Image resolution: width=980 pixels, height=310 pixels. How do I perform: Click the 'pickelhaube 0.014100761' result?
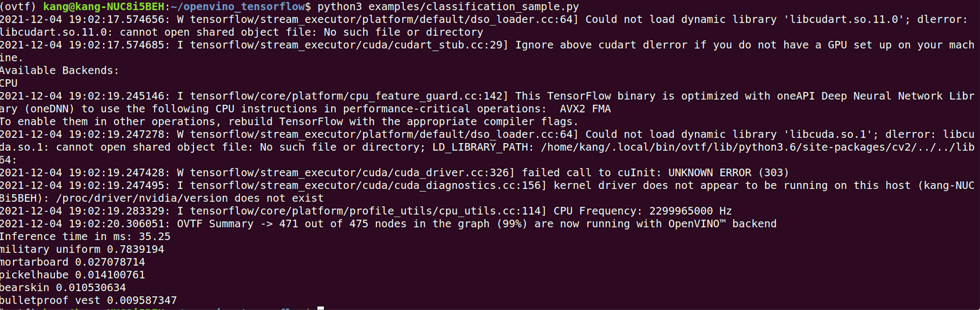(72, 275)
